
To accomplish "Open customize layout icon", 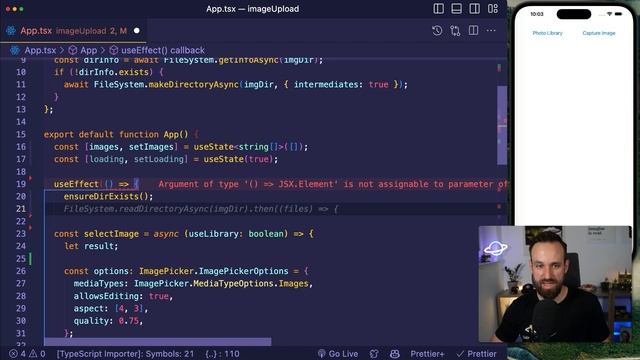I will click(493, 9).
